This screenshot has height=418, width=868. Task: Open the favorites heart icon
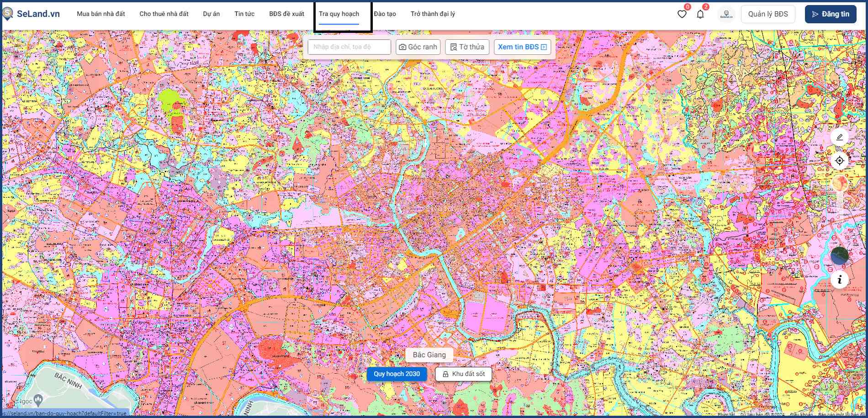[682, 14]
